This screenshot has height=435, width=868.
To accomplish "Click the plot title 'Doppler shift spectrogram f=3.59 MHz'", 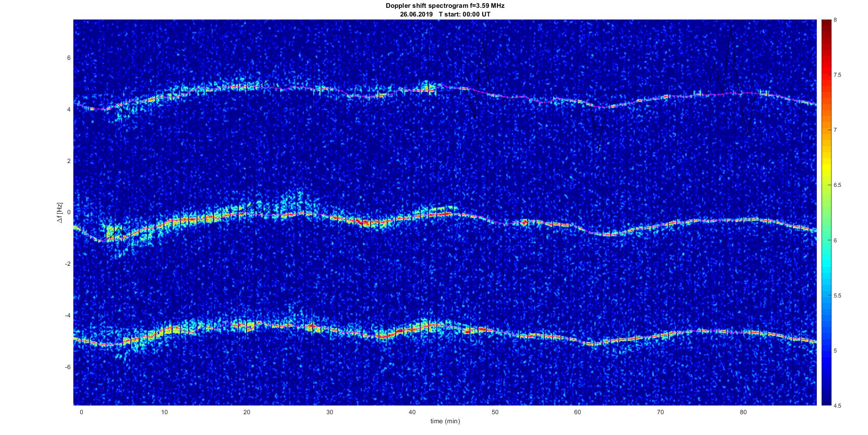I will 445,6.
